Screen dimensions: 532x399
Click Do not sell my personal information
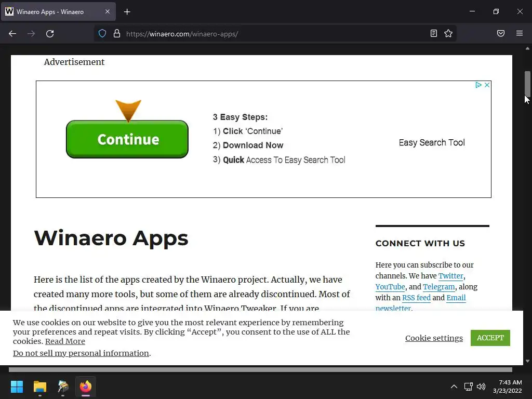(x=81, y=353)
